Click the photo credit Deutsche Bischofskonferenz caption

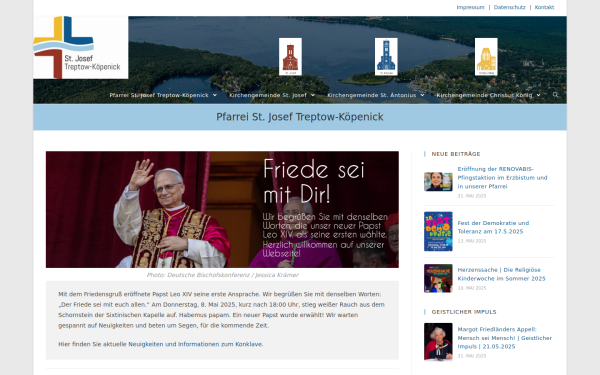click(x=222, y=275)
